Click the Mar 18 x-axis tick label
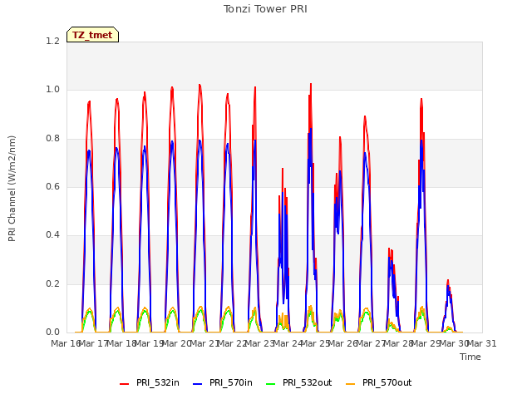Image resolution: width=532 pixels, height=399 pixels. [x=121, y=343]
